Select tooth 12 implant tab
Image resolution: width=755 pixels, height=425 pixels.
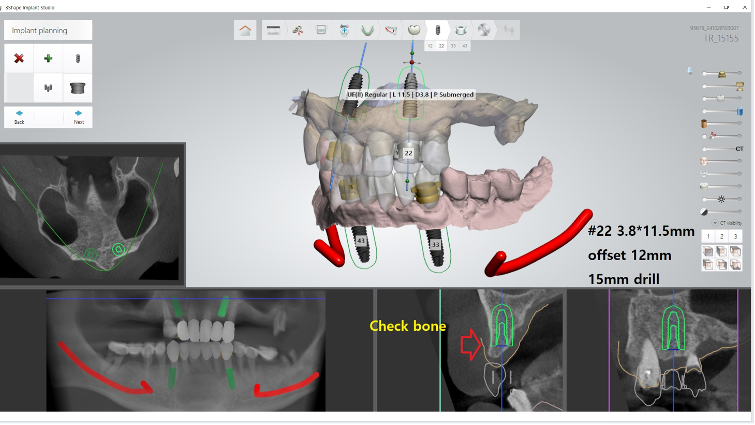(x=429, y=46)
